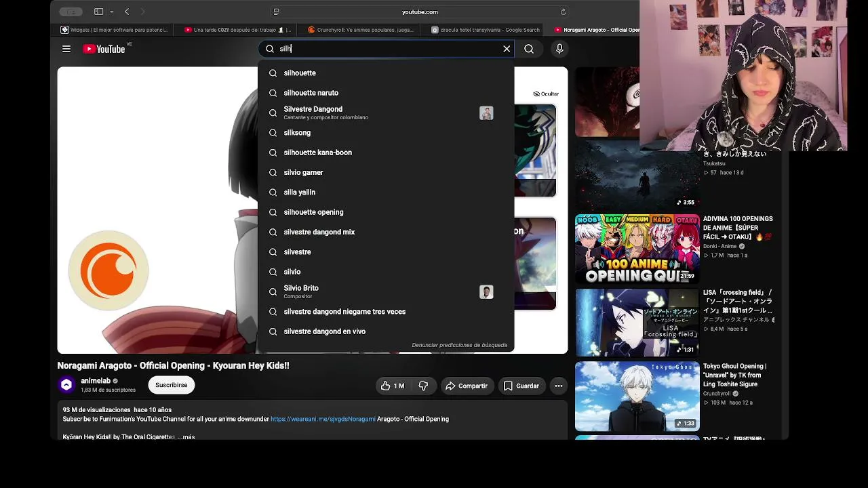868x488 pixels.
Task: Open the page reader icon in address bar
Action: click(276, 12)
